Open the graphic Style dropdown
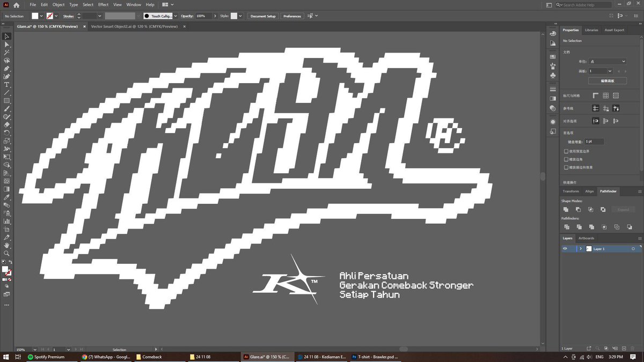644x362 pixels. [241, 16]
